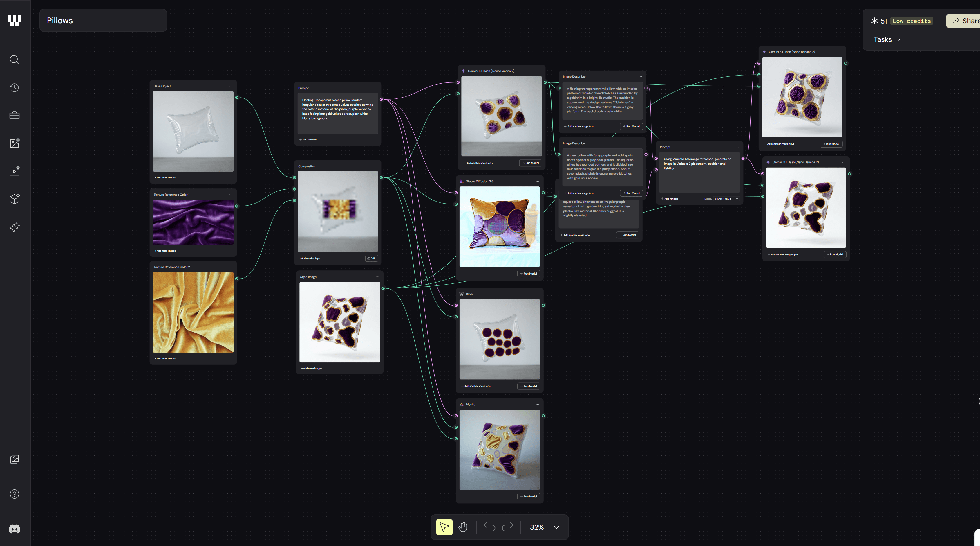This screenshot has width=980, height=546.
Task: Open the search icon in sidebar
Action: 15,60
